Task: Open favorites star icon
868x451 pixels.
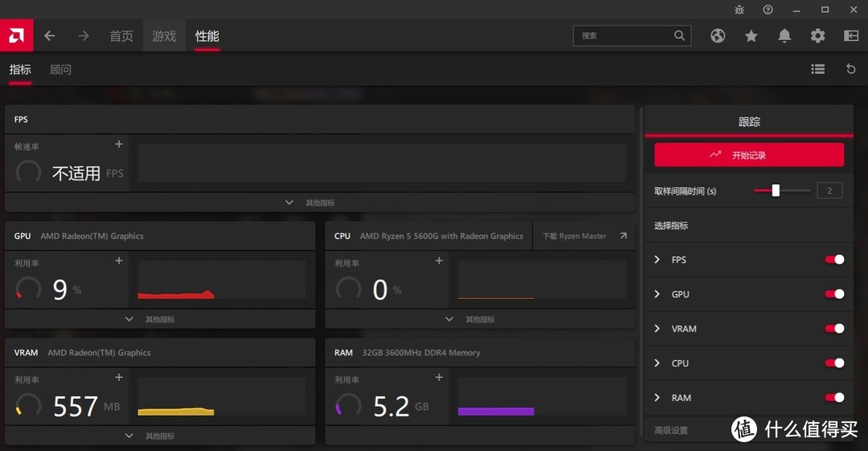Action: [751, 35]
